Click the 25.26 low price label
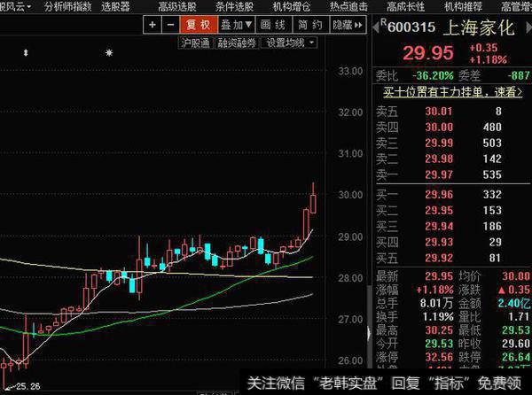Viewport: 532px width, 395px height. 27,386
